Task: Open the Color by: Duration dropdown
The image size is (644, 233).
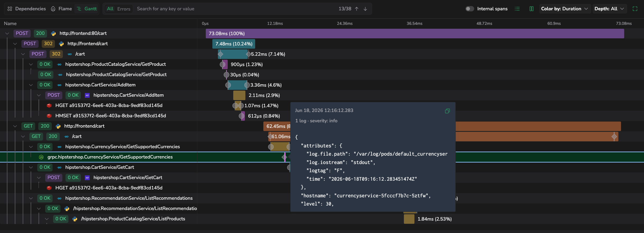Action: click(x=564, y=9)
